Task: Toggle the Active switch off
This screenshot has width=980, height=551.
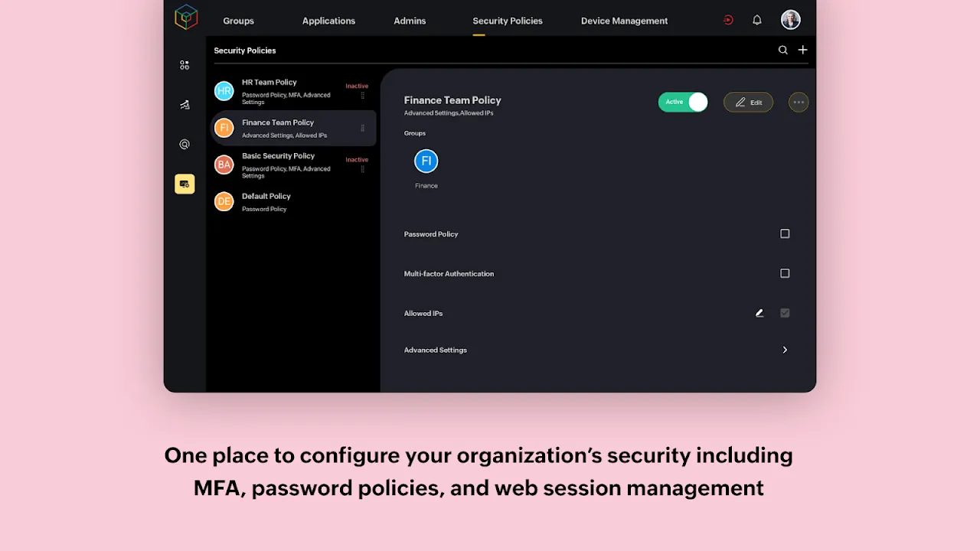Action: (x=683, y=102)
